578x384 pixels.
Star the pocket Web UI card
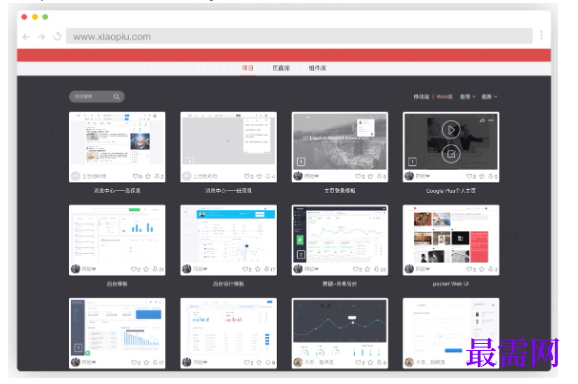[x=481, y=269]
